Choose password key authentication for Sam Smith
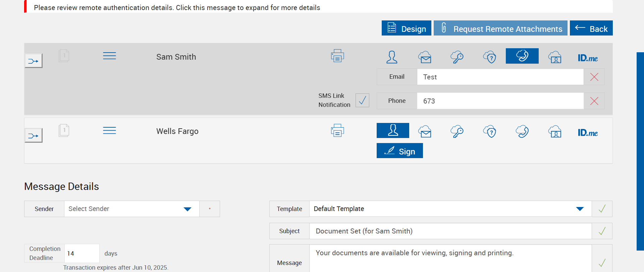644x272 pixels. coord(457,57)
